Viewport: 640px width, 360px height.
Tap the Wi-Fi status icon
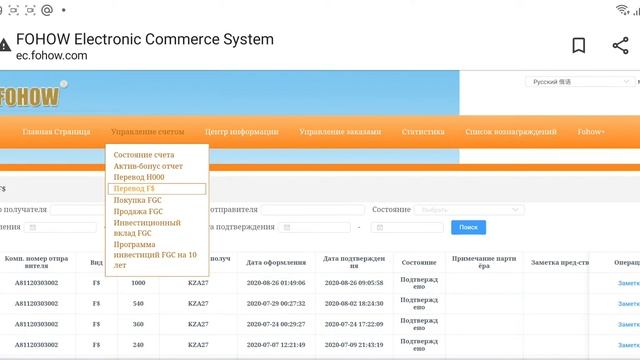(622, 10)
